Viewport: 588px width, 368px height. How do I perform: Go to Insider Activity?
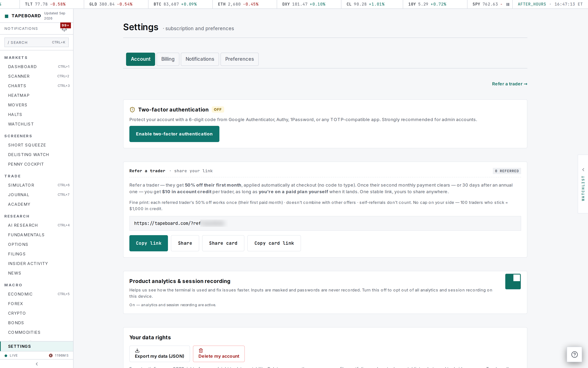[x=37, y=264]
